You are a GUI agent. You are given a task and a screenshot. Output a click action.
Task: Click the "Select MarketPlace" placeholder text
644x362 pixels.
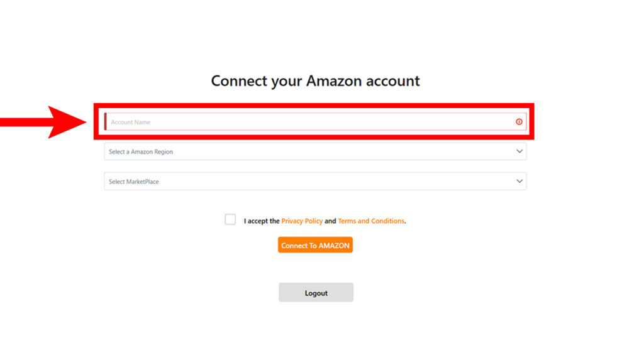(x=133, y=182)
